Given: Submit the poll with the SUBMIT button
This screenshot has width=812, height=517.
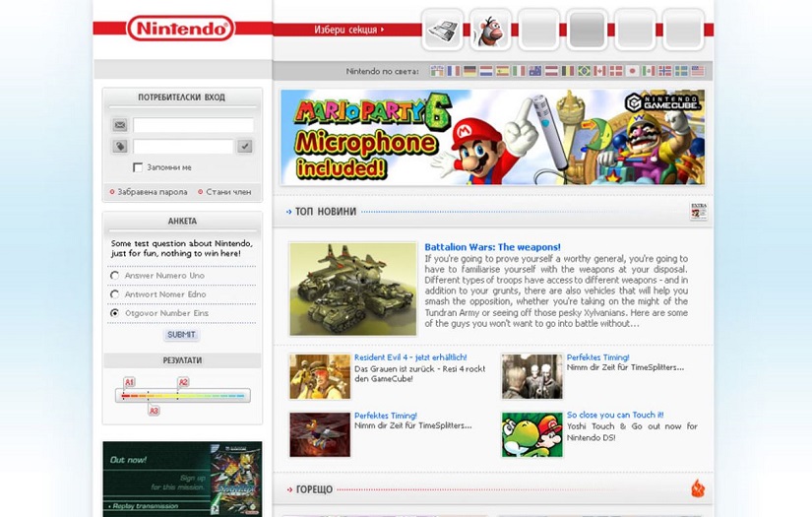Looking at the screenshot, I should click(181, 335).
